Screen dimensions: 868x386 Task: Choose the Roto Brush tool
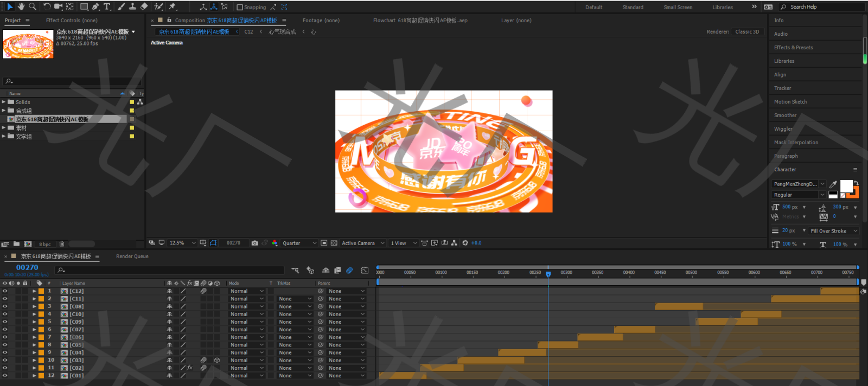point(158,7)
